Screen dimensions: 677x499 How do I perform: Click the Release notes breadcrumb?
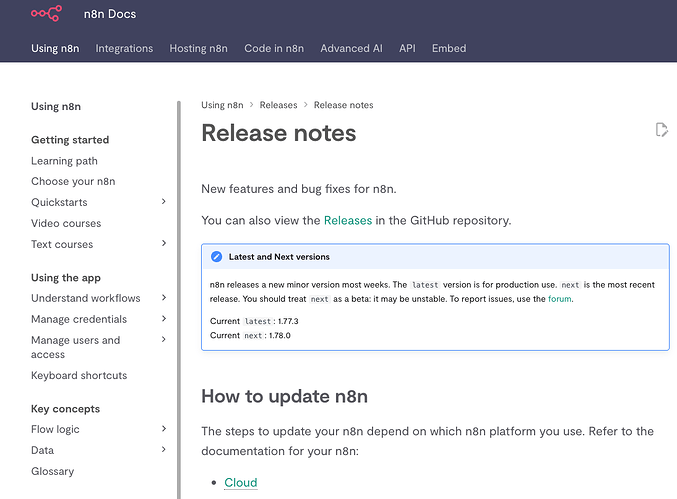tap(343, 105)
